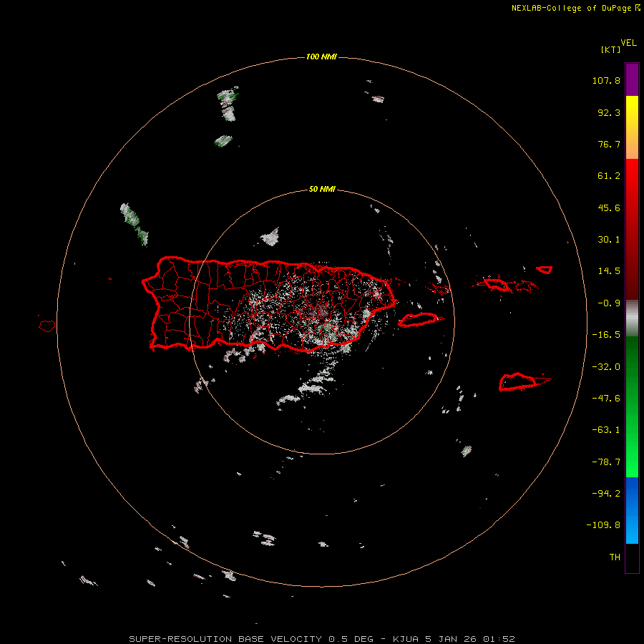Click the -47.6 legend value
Screen dimensions: 644x644
pos(606,399)
